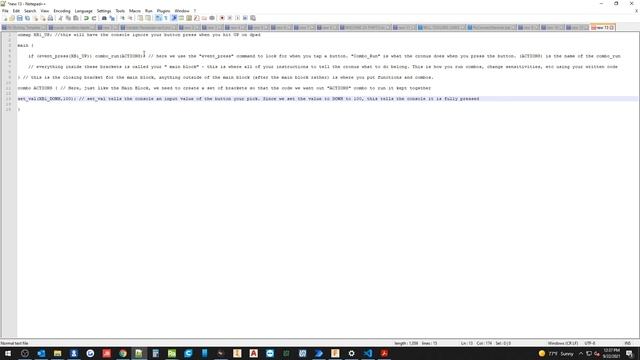Image resolution: width=640 pixels, height=360 pixels.
Task: Zoom out using the toolbar icon
Action: pos(130,18)
